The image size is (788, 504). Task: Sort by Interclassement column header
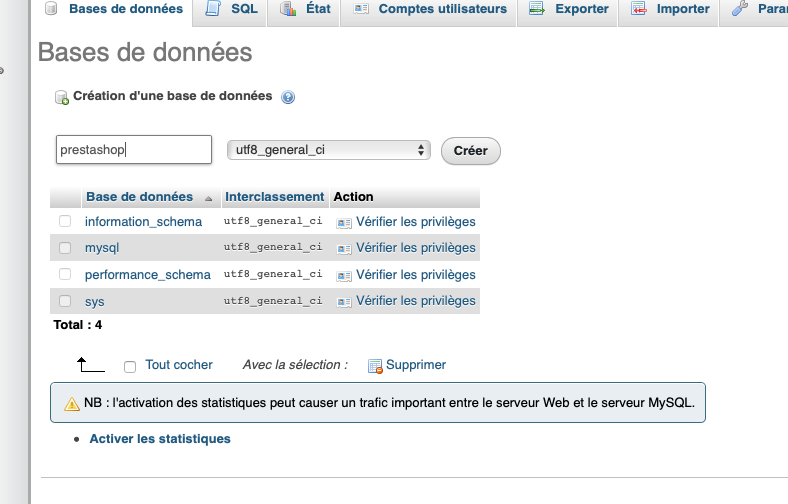274,196
